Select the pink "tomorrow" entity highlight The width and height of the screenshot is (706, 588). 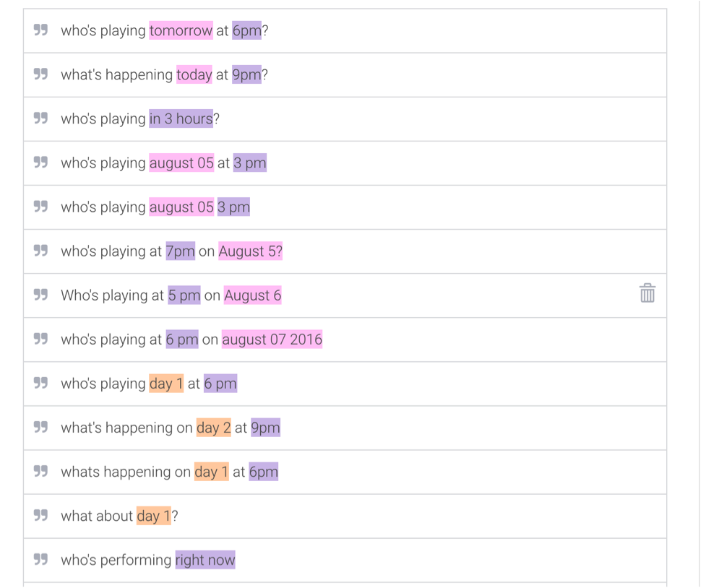coord(181,30)
